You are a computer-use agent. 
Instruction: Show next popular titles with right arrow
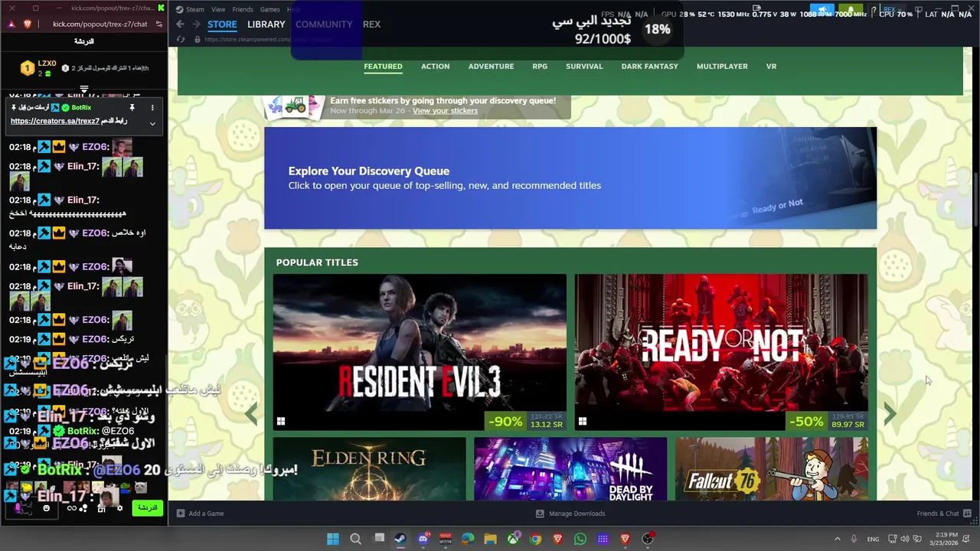pyautogui.click(x=890, y=414)
